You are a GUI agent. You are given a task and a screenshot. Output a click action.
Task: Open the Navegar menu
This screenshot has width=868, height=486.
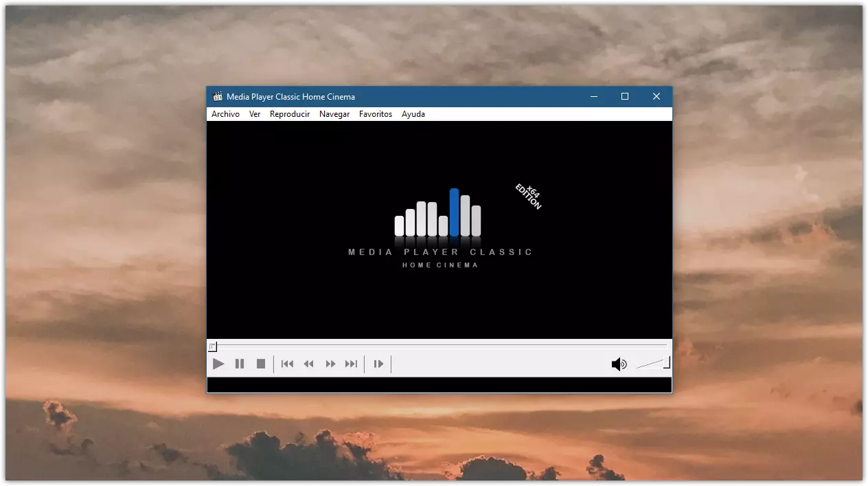pos(334,114)
